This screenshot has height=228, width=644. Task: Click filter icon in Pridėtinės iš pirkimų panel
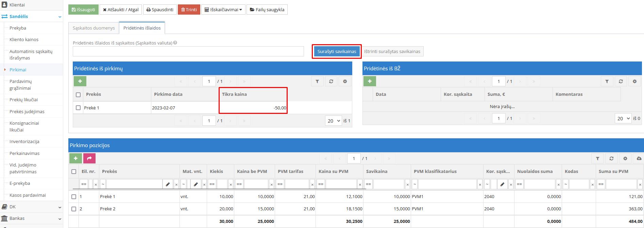(x=317, y=82)
